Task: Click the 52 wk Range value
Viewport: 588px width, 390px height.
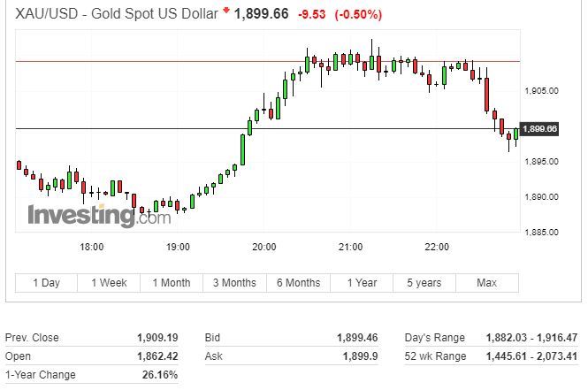Action: (x=531, y=356)
